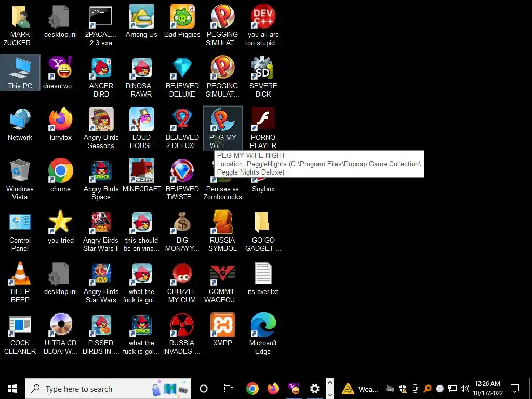Select the Angry Birds Space shortcut
Viewport: 532px width, 399px height.
click(x=101, y=180)
